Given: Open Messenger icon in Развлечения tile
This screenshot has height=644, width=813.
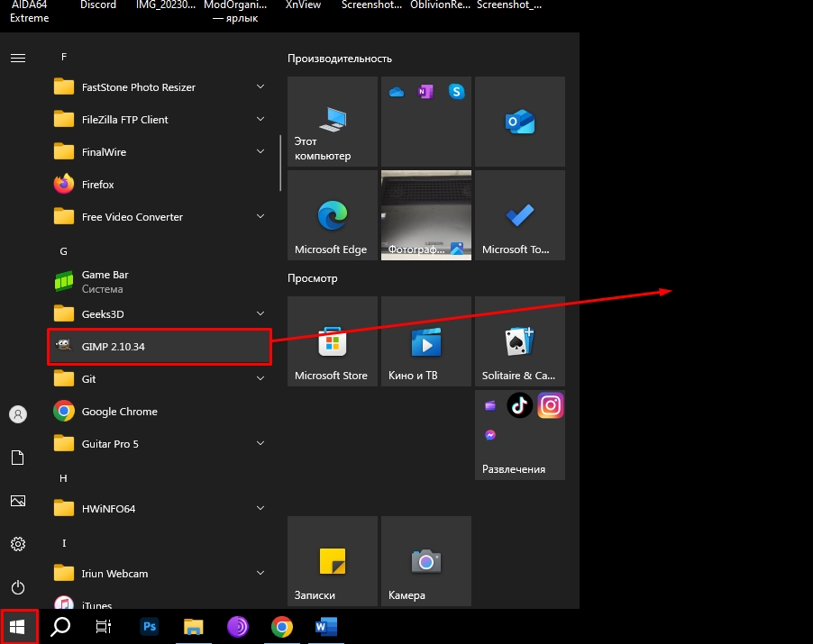Looking at the screenshot, I should pos(490,435).
